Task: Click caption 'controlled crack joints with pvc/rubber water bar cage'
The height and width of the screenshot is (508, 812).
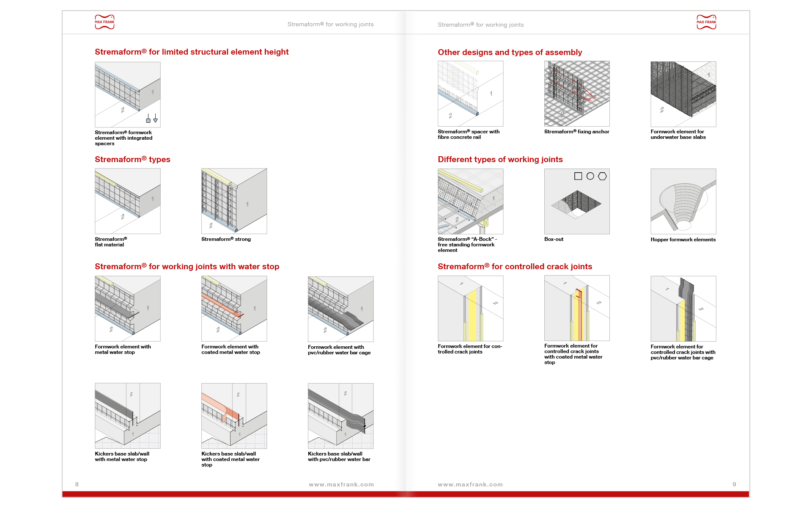Action: (x=683, y=352)
